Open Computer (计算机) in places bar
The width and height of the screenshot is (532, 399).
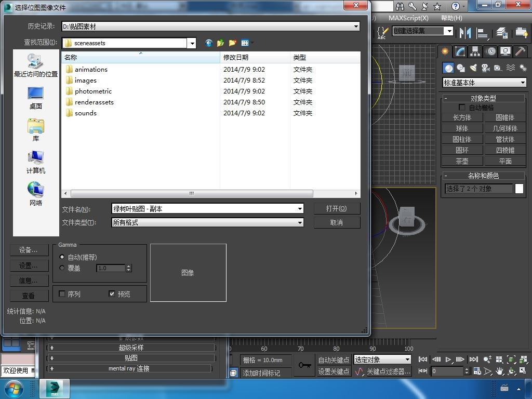pyautogui.click(x=36, y=162)
